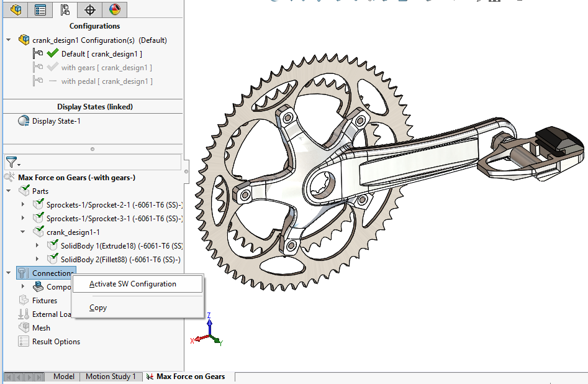588x384 pixels.
Task: Expand the Sprocket-2-1 part node
Action: coord(23,204)
